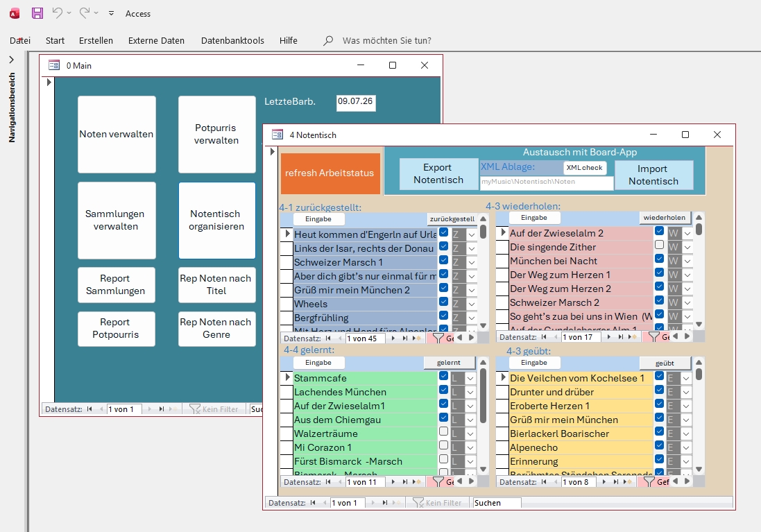Open the status dropdown for 'Wheels'

coord(472,304)
